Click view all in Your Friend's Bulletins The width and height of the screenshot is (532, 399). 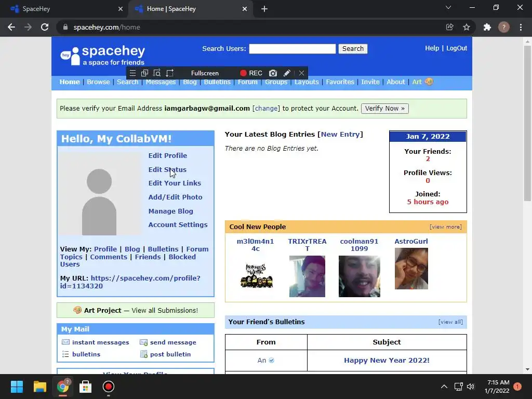[450, 322]
